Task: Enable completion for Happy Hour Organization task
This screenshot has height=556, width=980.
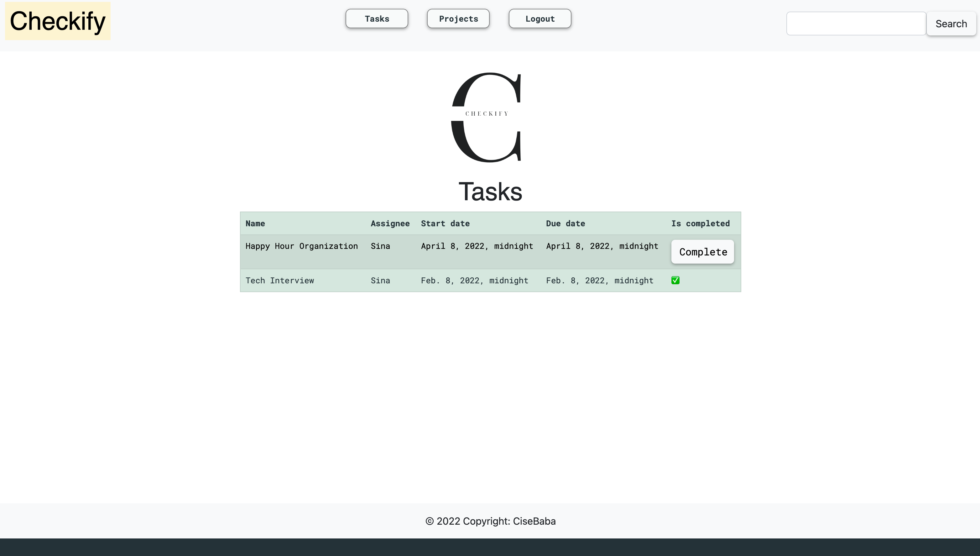Action: (703, 252)
